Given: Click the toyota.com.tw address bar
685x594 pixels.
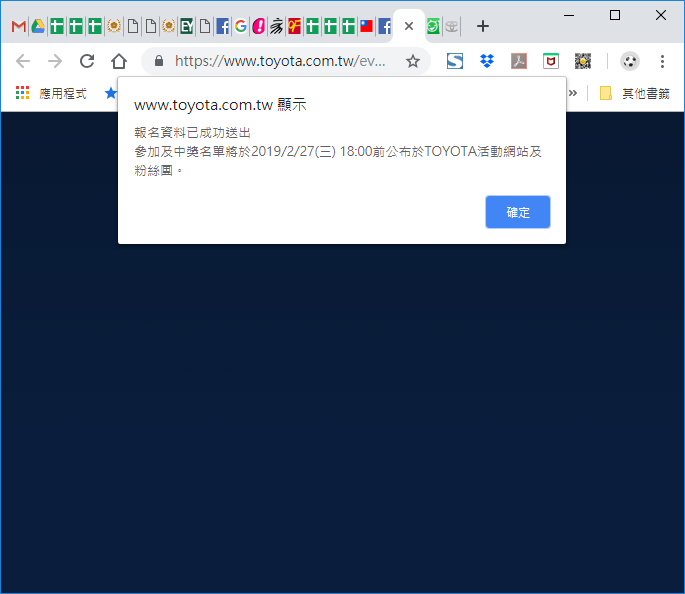Looking at the screenshot, I should pyautogui.click(x=280, y=61).
